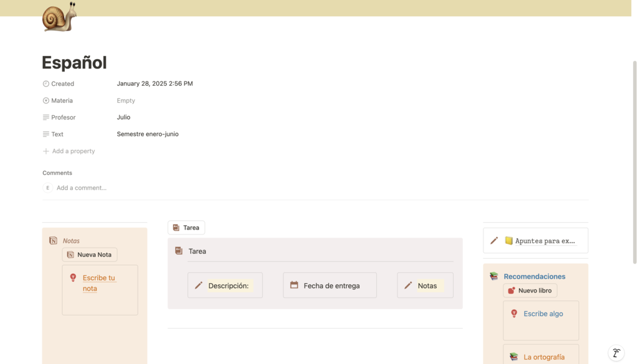Click the book icon next to the Tarea heading

click(179, 251)
